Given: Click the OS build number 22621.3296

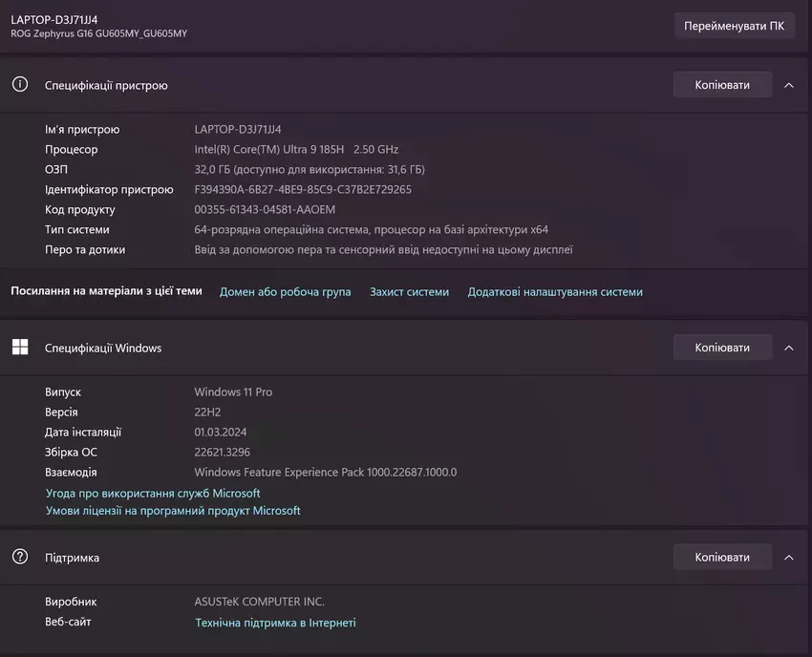Looking at the screenshot, I should 222,452.
